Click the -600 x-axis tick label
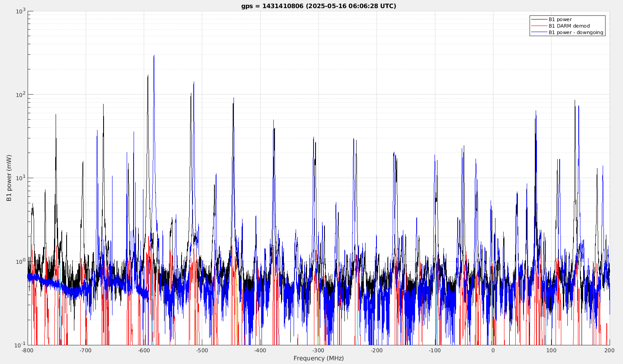The image size is (623, 364). [144, 350]
